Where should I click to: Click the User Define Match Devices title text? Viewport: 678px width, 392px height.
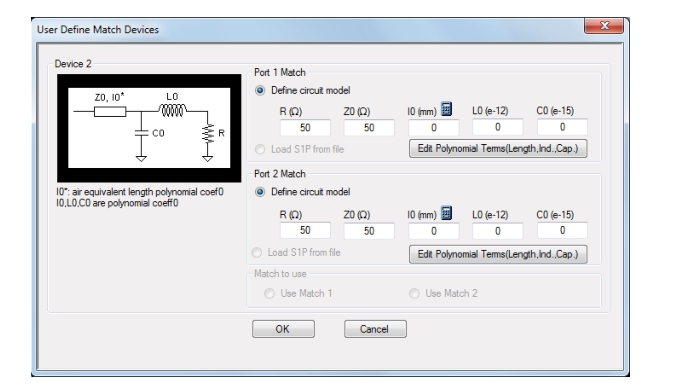click(x=98, y=29)
